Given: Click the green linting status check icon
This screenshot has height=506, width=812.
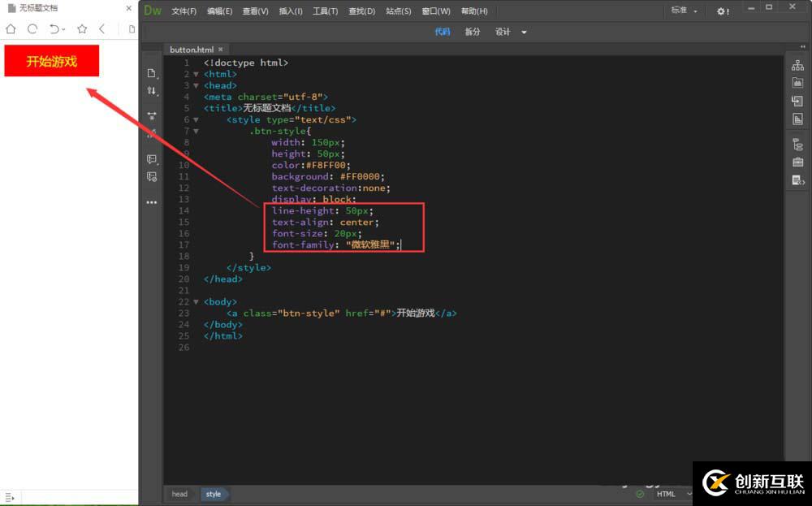Looking at the screenshot, I should click(x=640, y=494).
